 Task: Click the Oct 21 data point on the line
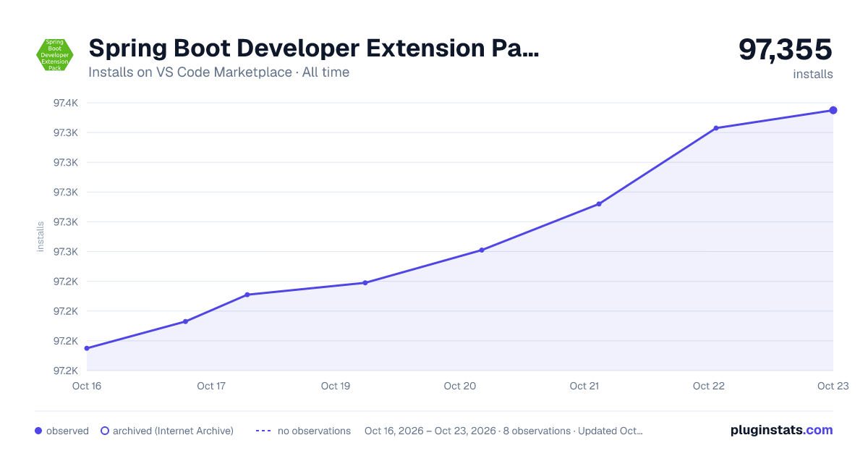coord(599,204)
